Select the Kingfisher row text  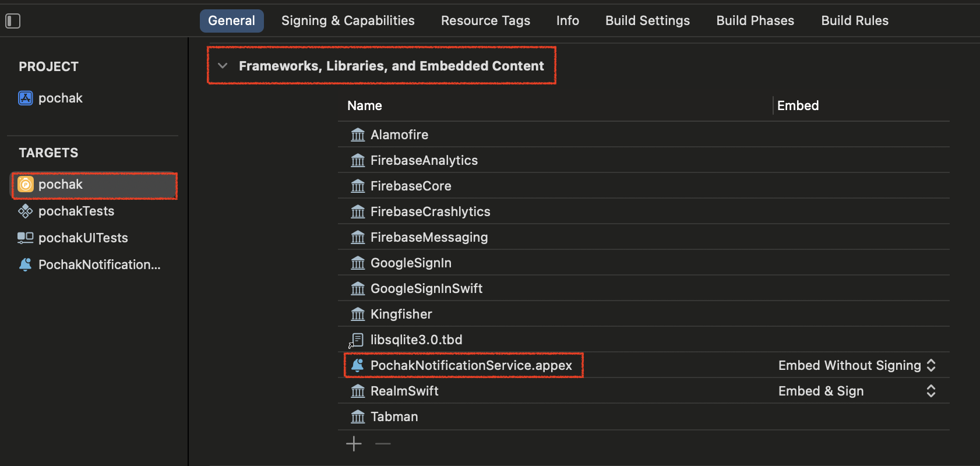pyautogui.click(x=401, y=315)
